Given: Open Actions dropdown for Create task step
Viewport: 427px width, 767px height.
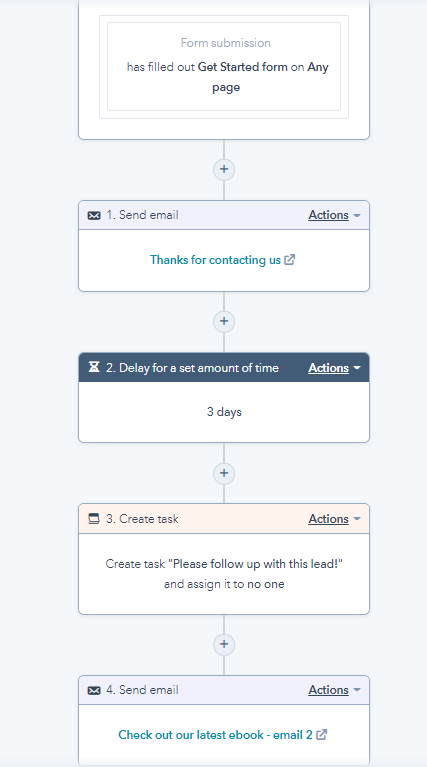Looking at the screenshot, I should [x=334, y=519].
